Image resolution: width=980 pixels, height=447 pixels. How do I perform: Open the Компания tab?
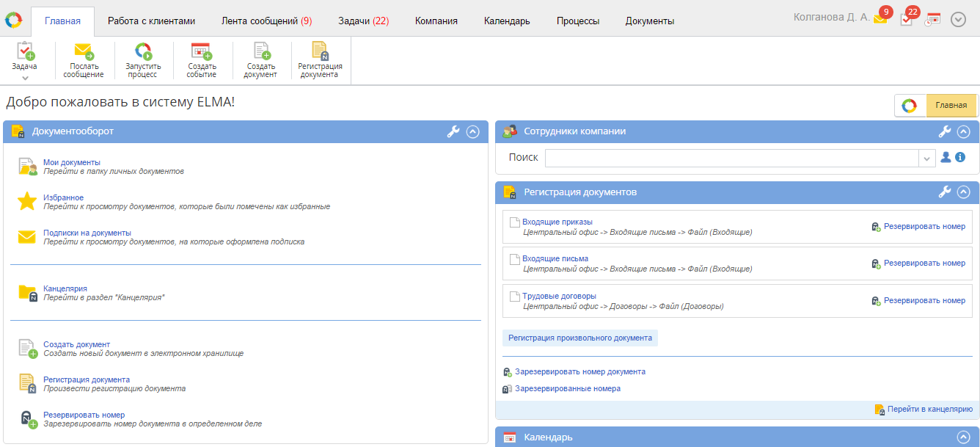click(x=436, y=21)
